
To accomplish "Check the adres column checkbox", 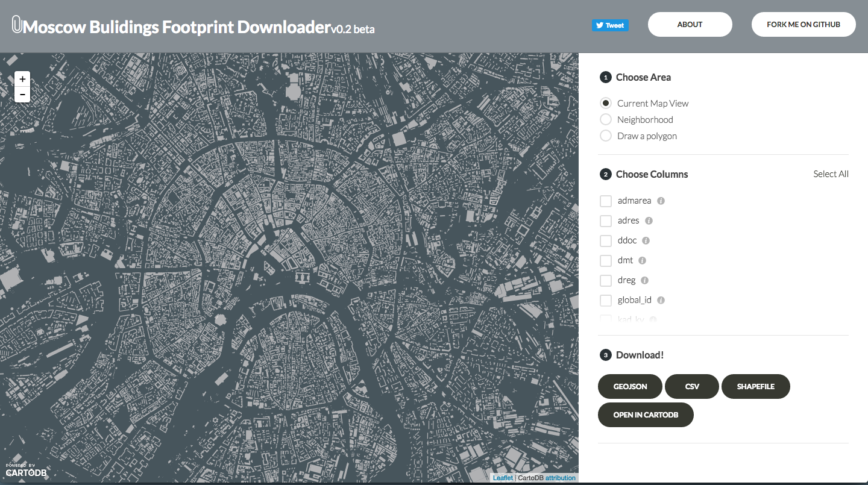I will (x=606, y=221).
